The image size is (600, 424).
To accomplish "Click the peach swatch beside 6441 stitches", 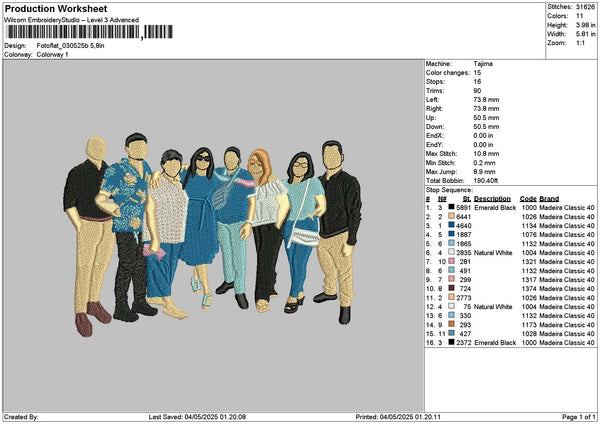I will pos(451,217).
